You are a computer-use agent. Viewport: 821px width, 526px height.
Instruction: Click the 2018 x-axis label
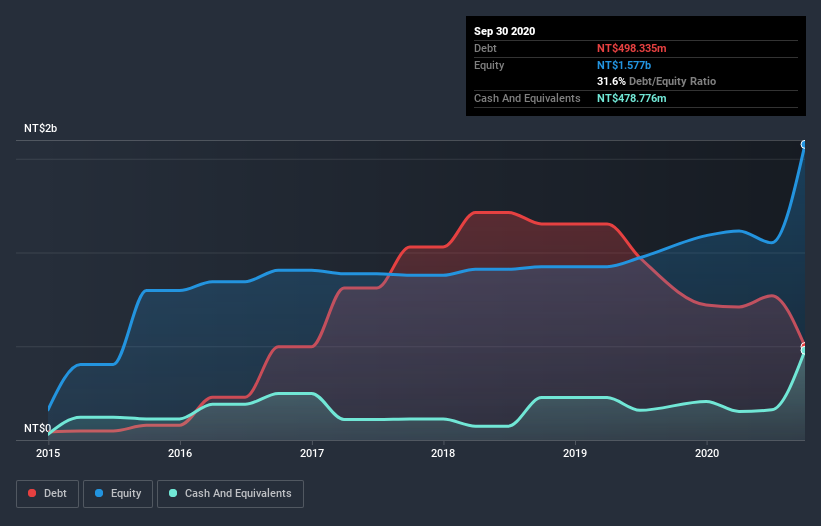point(443,453)
